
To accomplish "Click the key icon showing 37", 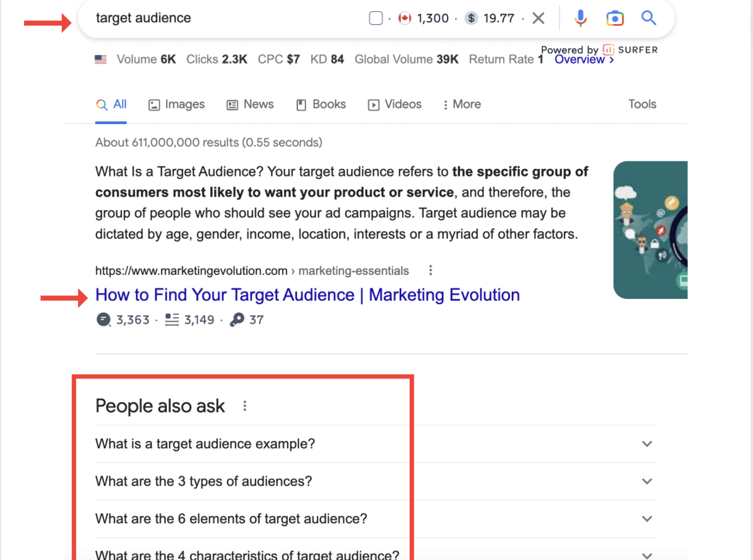I will point(237,320).
